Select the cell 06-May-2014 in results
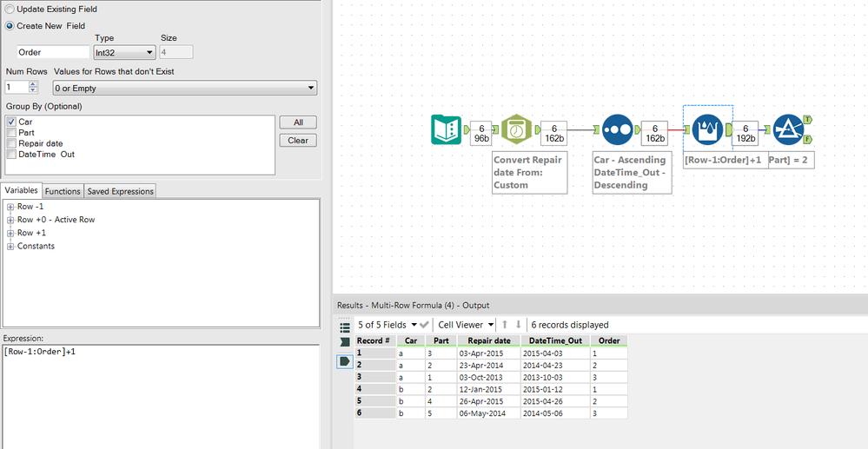Image resolution: width=868 pixels, height=449 pixels. click(489, 413)
